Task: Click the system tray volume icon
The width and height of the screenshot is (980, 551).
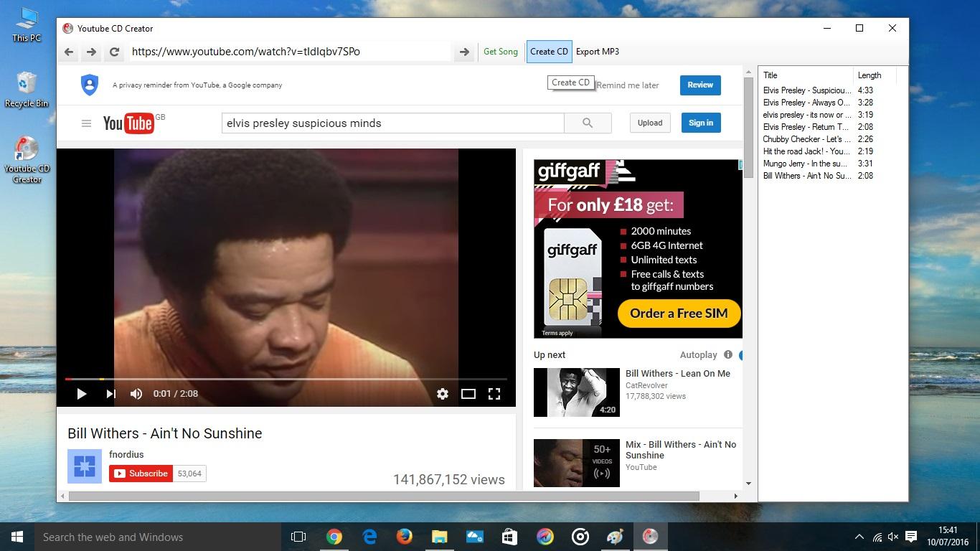Action: click(x=893, y=537)
